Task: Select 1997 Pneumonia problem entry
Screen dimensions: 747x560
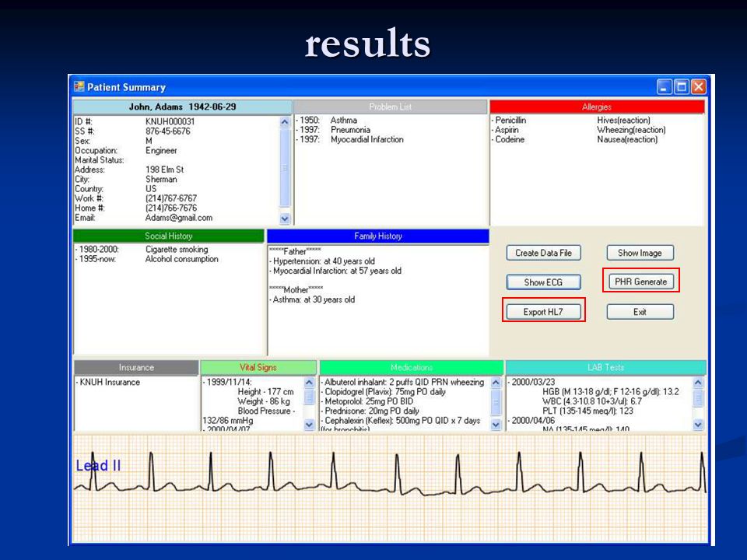Action: click(333, 130)
